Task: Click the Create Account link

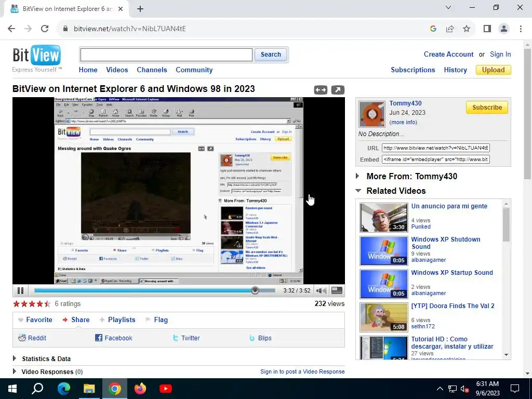Action: [x=448, y=54]
